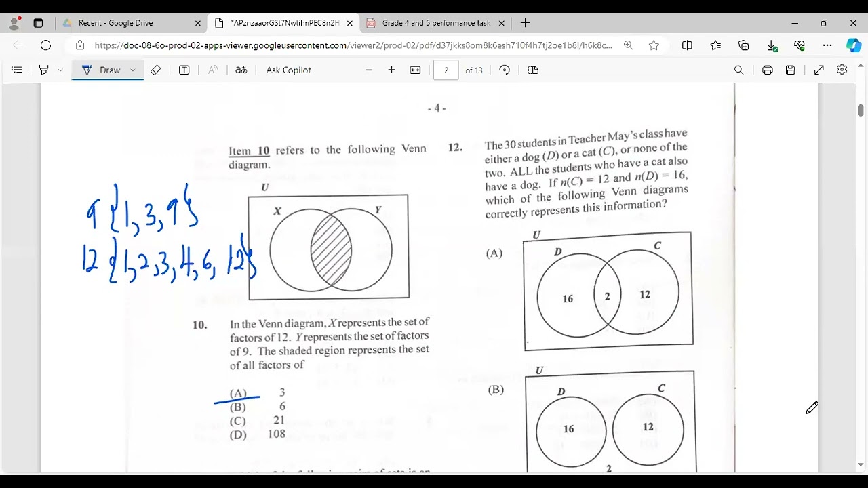Switch to the APznzaaorGSt7 PDF tab
The height and width of the screenshot is (488, 868).
click(284, 23)
